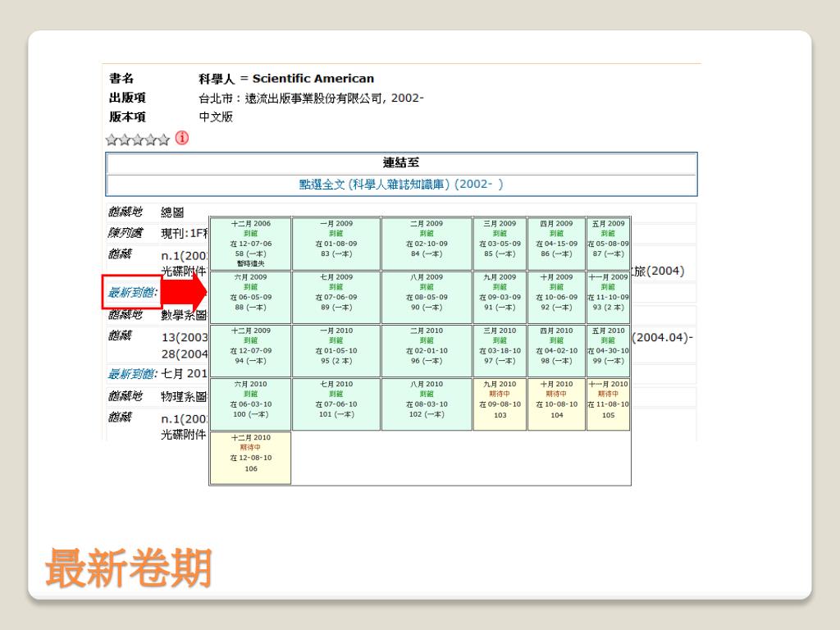Screen dimensions: 840x630
Task: Click the holdings text 13(2003
Action: (185, 337)
